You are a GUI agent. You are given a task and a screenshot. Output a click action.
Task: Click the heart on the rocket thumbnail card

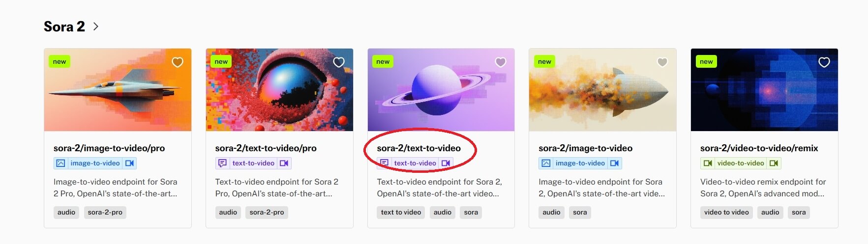pos(662,62)
